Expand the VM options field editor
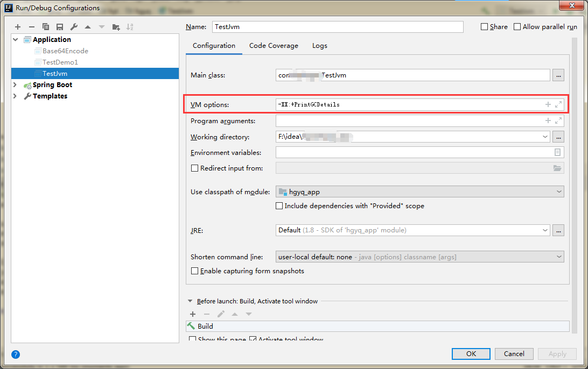588x369 pixels. coord(558,104)
